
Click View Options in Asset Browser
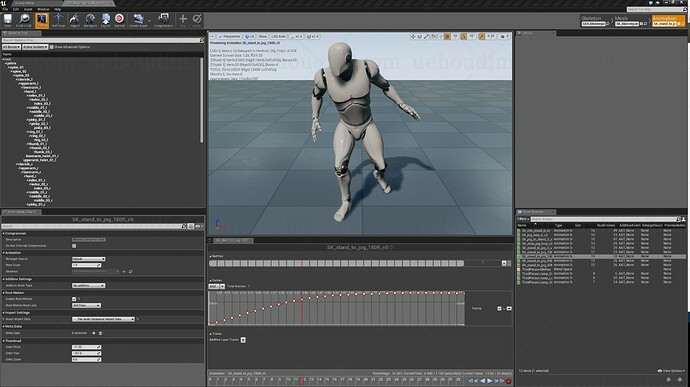coord(671,371)
